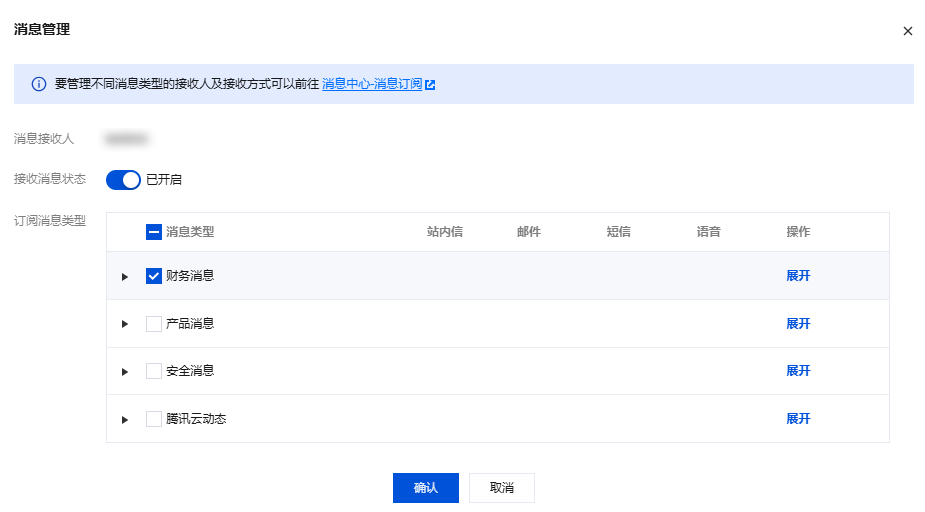Click 展开 for 安全消息
925x512 pixels.
798,371
